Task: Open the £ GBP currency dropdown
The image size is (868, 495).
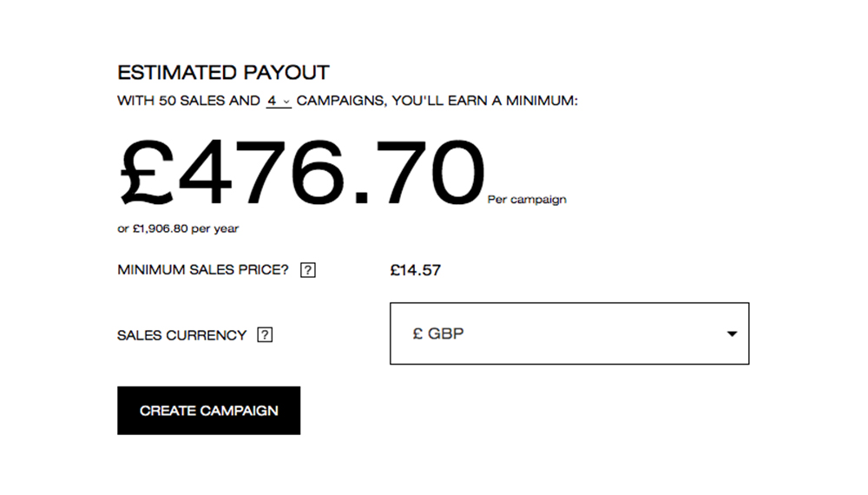Action: click(x=569, y=333)
